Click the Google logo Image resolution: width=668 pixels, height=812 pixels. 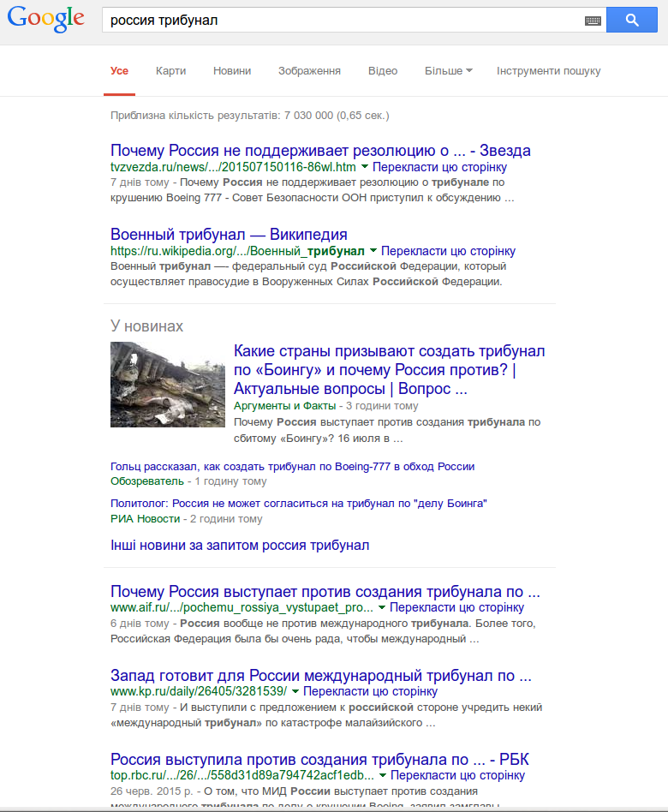point(45,20)
